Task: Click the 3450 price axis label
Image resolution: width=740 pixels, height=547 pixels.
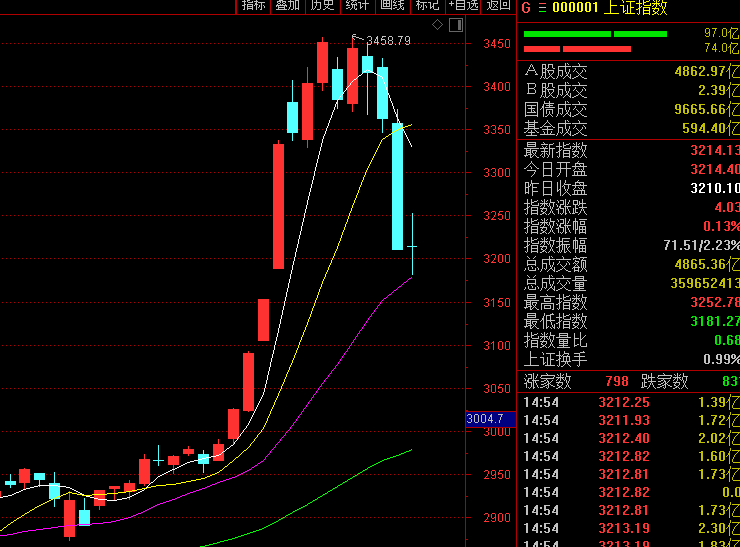Action: coord(497,43)
